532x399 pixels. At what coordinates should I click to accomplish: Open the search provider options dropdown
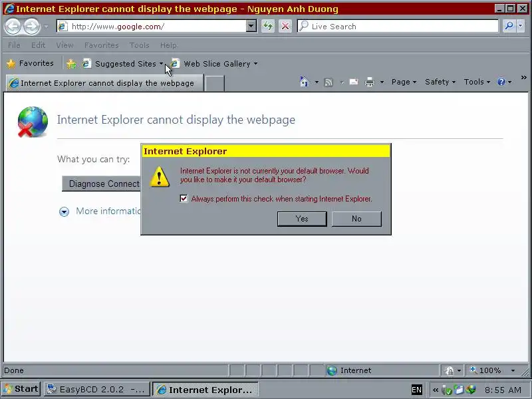point(521,26)
